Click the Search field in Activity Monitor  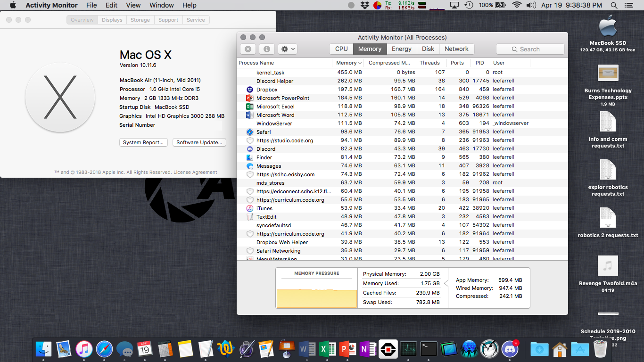pyautogui.click(x=530, y=49)
